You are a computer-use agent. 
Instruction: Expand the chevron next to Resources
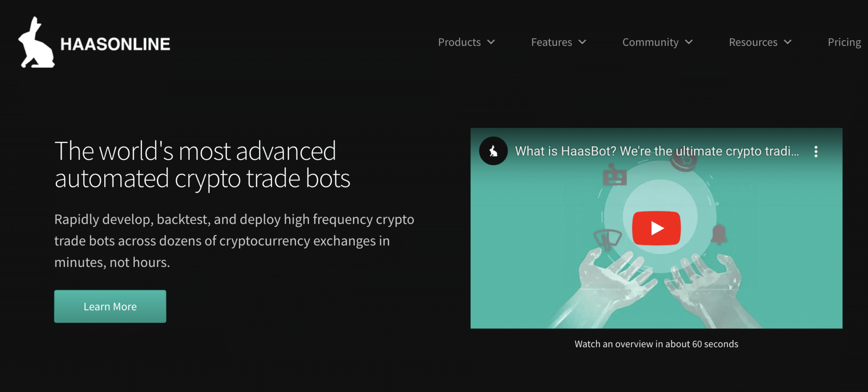(x=787, y=42)
